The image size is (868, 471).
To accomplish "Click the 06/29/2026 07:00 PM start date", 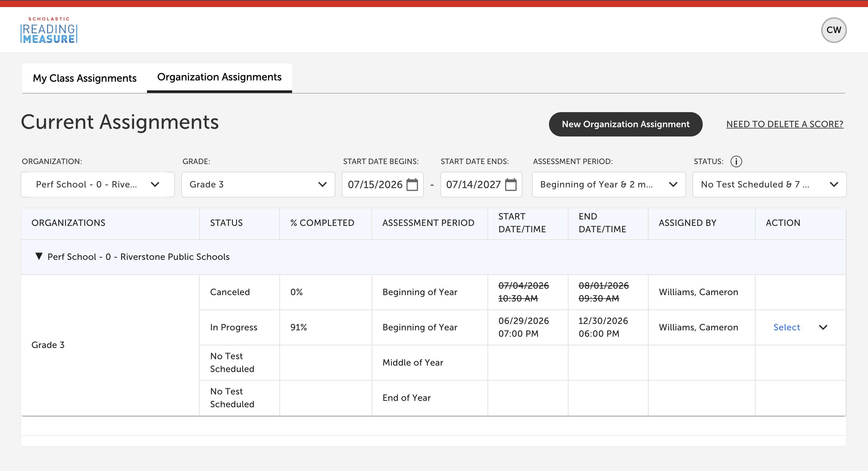I will tap(523, 327).
